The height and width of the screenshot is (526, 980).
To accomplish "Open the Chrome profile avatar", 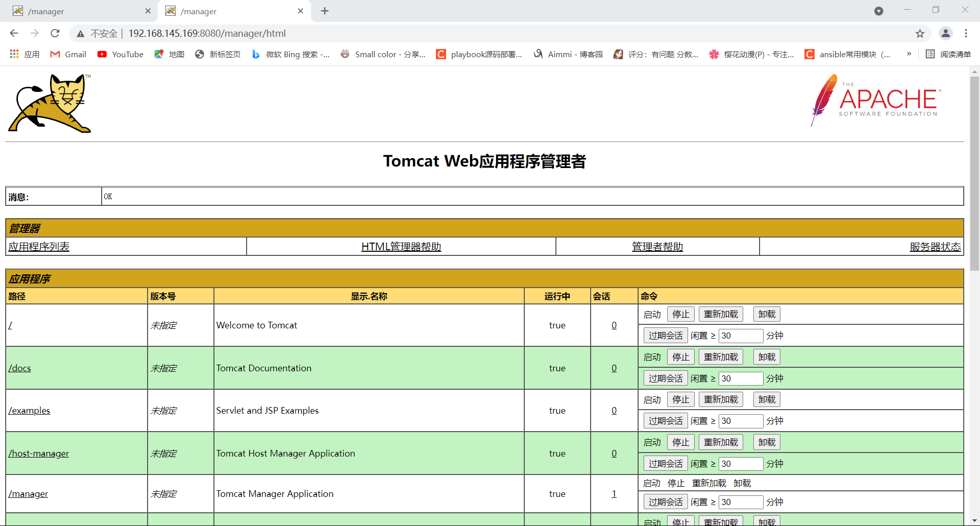I will tap(946, 33).
